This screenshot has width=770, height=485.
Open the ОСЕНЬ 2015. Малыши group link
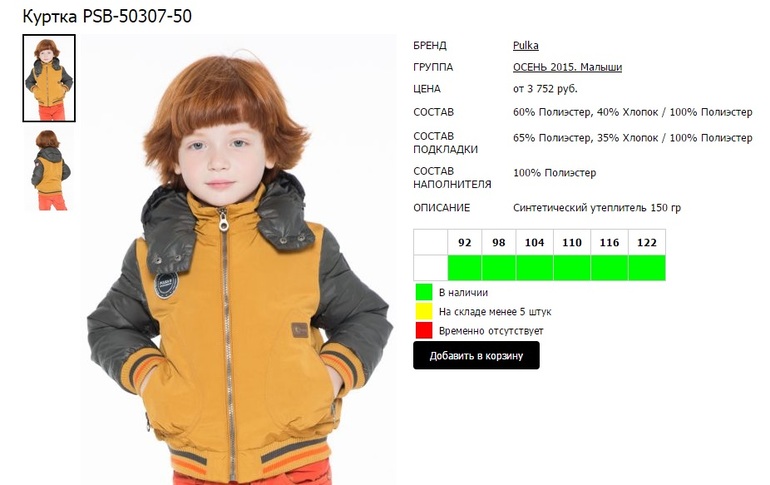click(567, 67)
